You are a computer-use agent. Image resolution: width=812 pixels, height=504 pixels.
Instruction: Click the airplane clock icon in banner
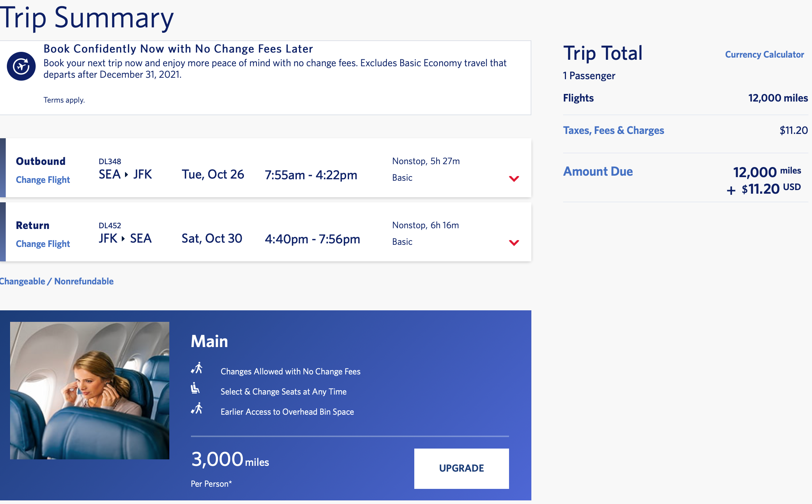[x=21, y=66]
